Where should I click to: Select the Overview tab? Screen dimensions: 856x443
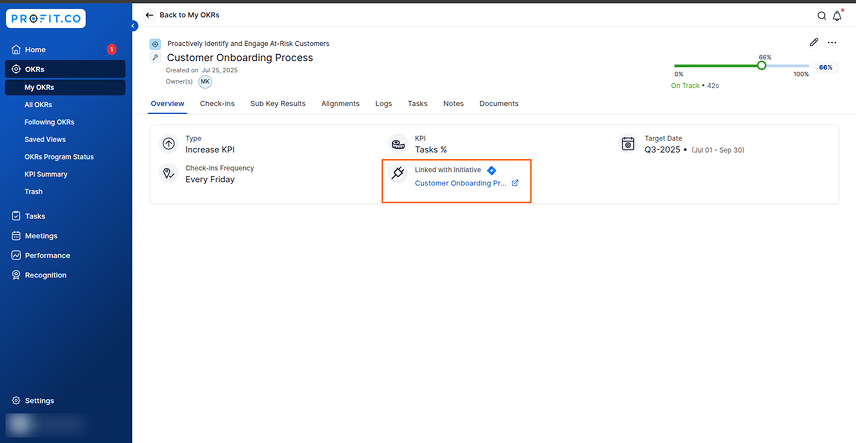tap(168, 104)
